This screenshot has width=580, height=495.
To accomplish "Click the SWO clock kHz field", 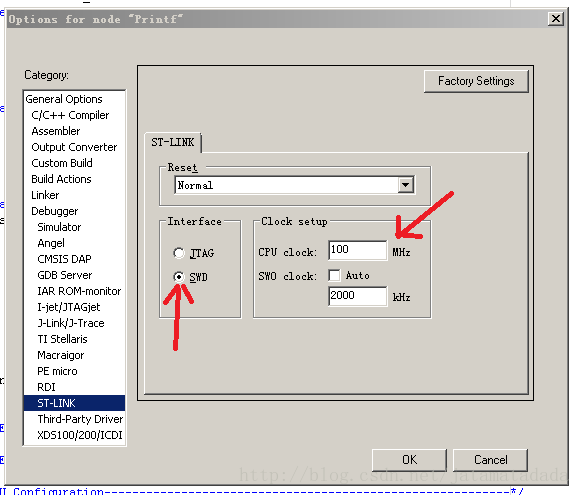I will point(358,296).
